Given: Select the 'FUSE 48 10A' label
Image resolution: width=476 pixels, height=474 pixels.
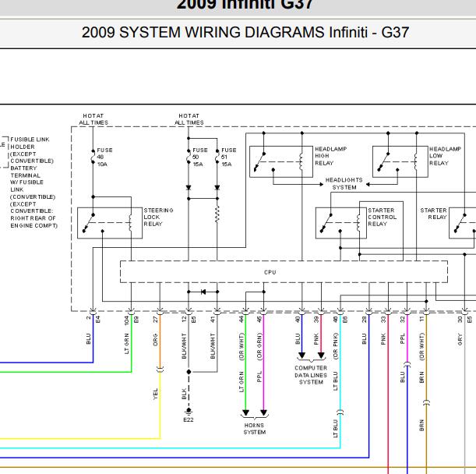Looking at the screenshot, I should [x=104, y=157].
